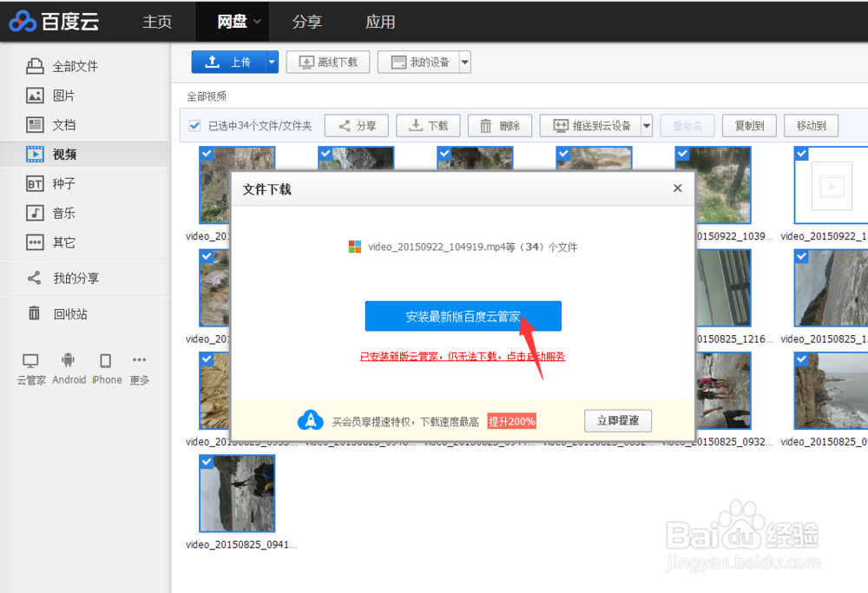Viewport: 868px width, 593px height.
Task: Select the 其它 other files icon
Action: [35, 242]
